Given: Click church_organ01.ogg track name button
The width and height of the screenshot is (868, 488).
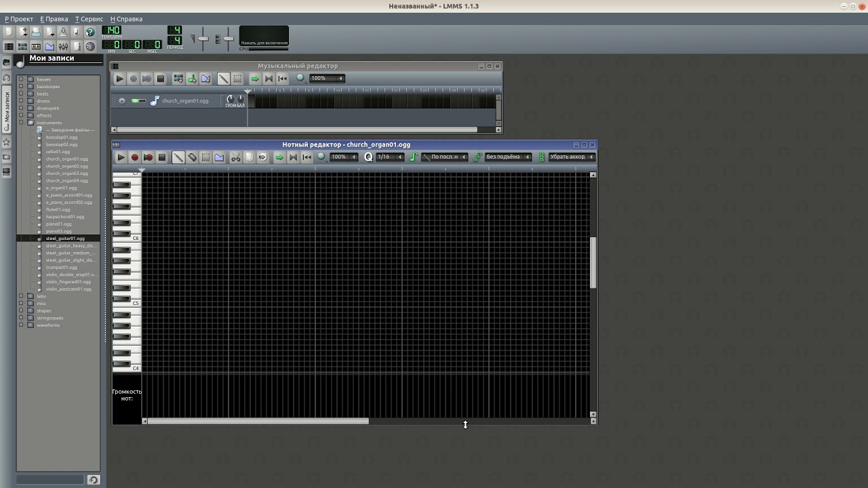Looking at the screenshot, I should 185,101.
